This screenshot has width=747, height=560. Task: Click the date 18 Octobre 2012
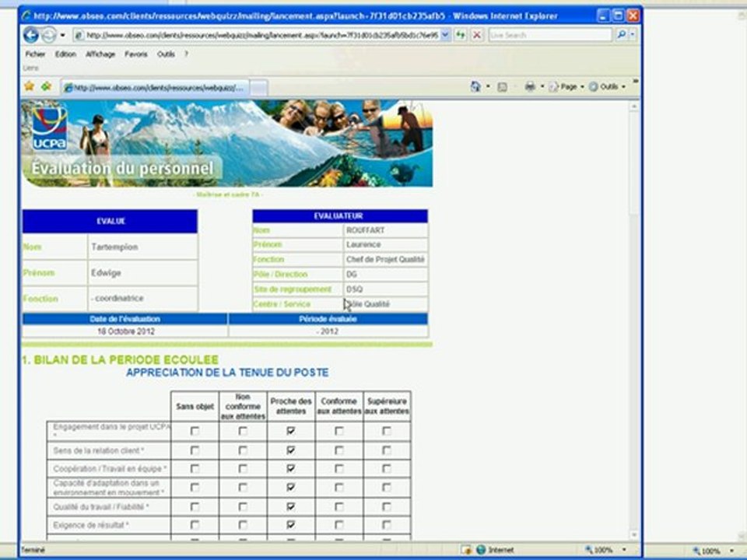[x=126, y=331]
